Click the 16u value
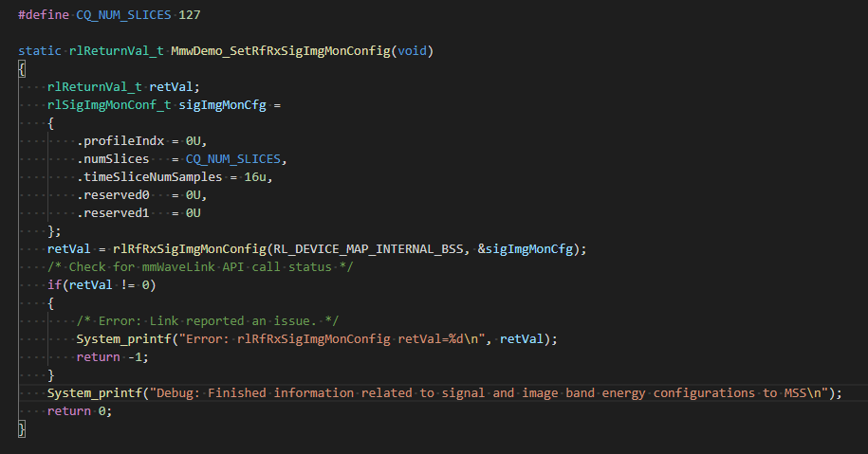Image resolution: width=868 pixels, height=454 pixels. (x=255, y=177)
